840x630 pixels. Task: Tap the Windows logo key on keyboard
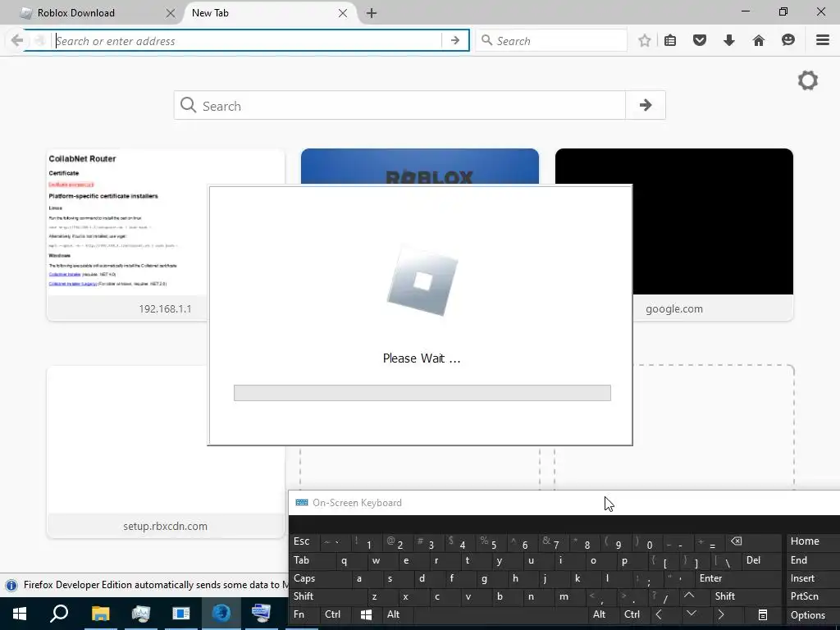[366, 614]
